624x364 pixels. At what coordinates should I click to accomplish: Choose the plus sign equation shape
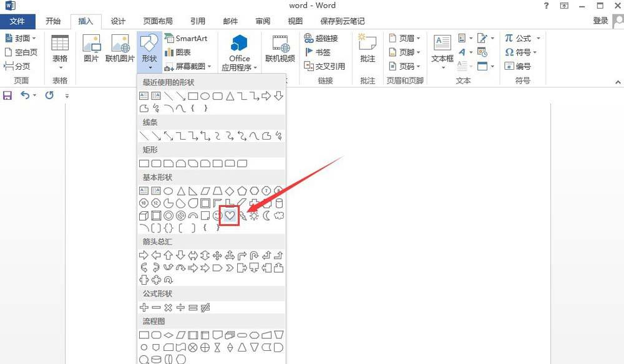click(x=144, y=307)
